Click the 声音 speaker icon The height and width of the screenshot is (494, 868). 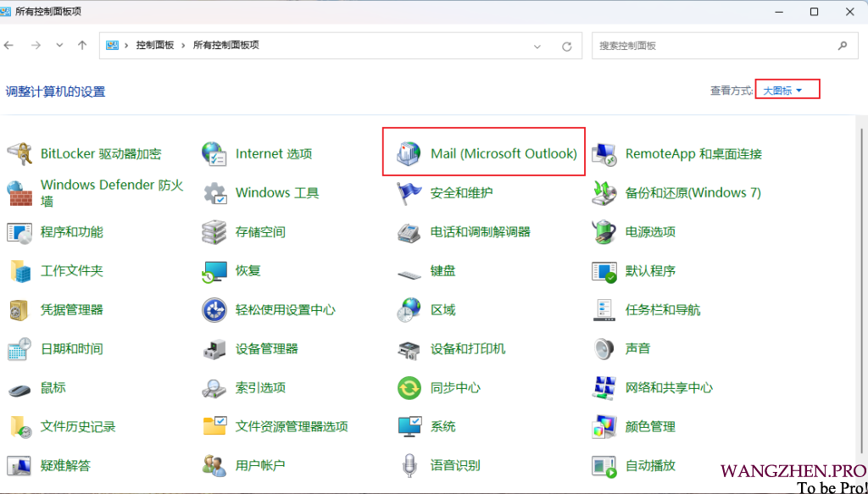pos(604,349)
